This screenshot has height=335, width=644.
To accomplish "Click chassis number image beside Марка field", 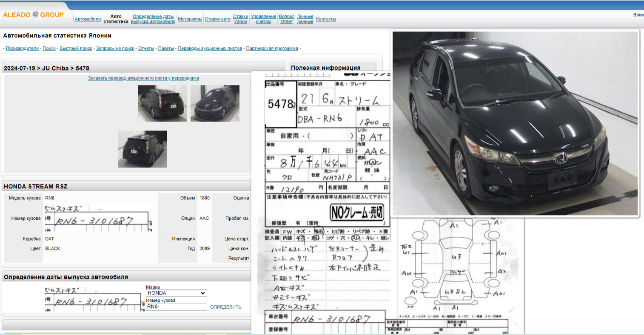I will coord(94,299).
